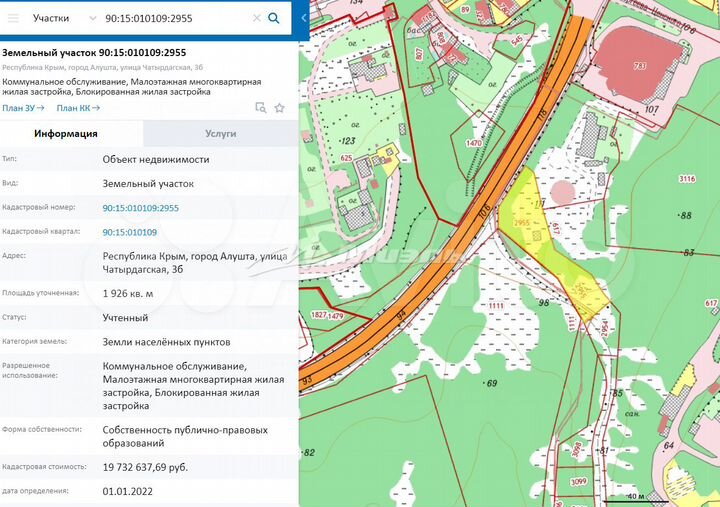
Task: Select the status value 'Учтенный'
Action: [x=125, y=318]
